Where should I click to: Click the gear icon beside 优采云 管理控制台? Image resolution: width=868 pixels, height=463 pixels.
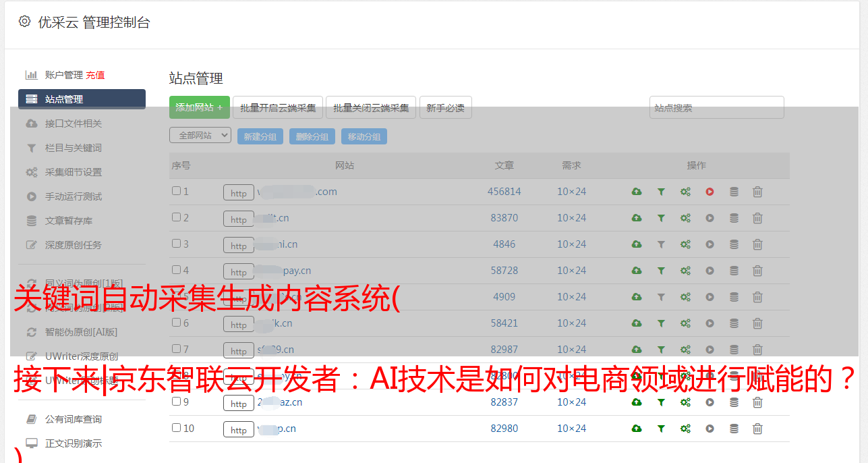pyautogui.click(x=24, y=22)
